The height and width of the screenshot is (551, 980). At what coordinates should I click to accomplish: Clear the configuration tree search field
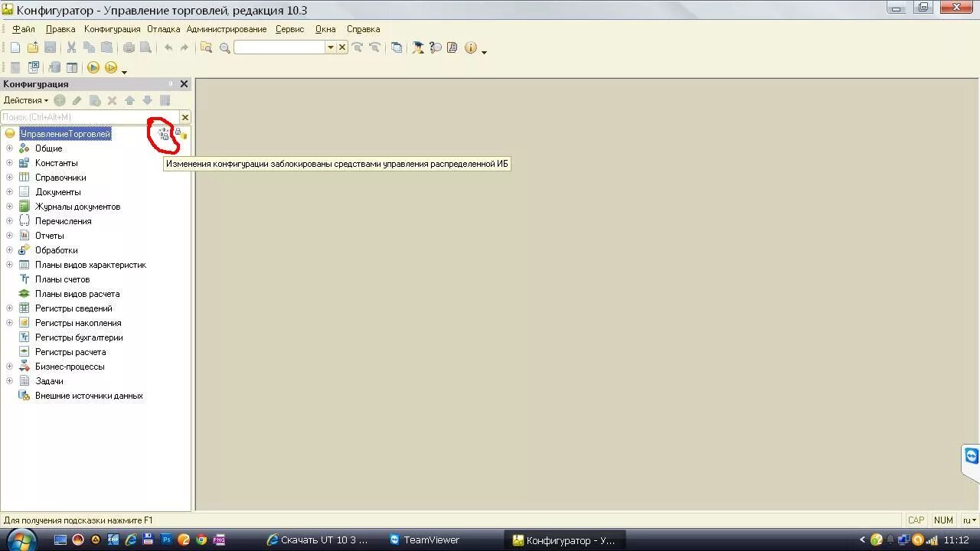coord(185,117)
